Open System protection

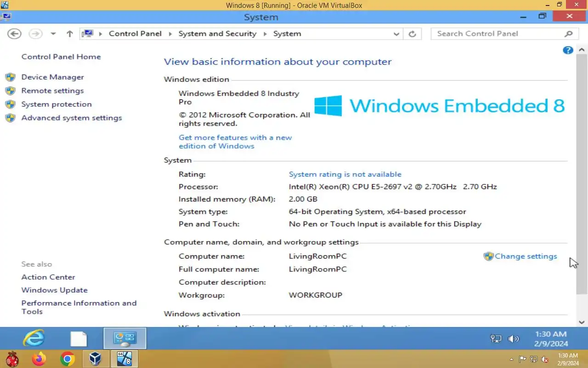click(x=57, y=104)
